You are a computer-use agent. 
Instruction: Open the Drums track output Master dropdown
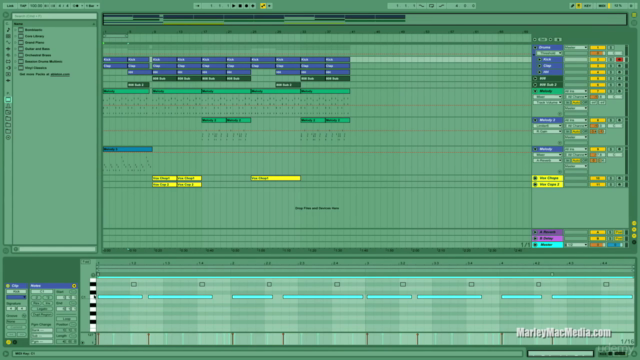click(576, 47)
